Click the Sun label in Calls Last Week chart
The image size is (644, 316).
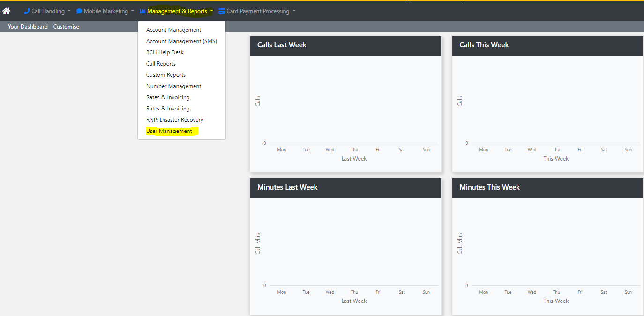[x=426, y=150]
